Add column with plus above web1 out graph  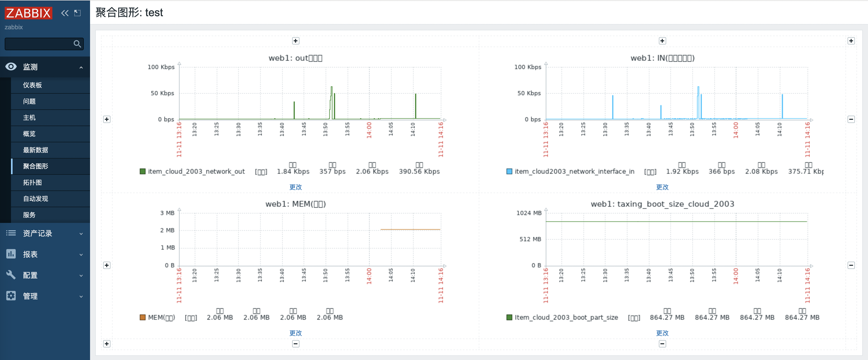tap(296, 41)
